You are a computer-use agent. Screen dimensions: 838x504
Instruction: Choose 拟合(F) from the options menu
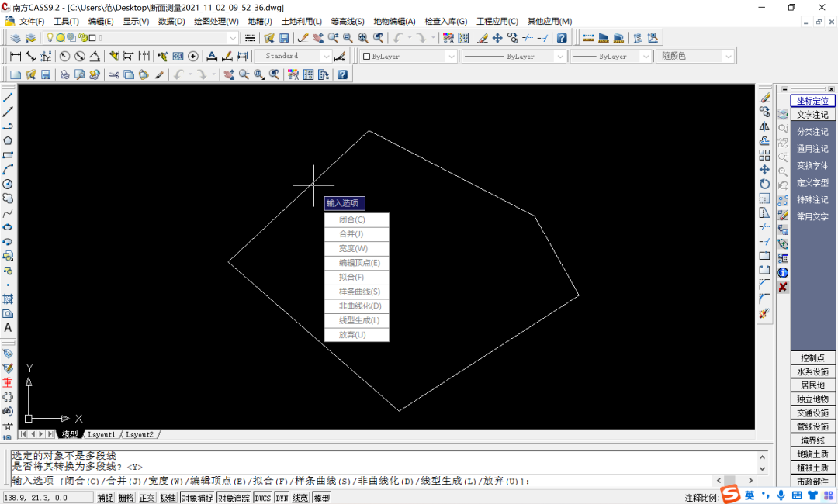[356, 278]
